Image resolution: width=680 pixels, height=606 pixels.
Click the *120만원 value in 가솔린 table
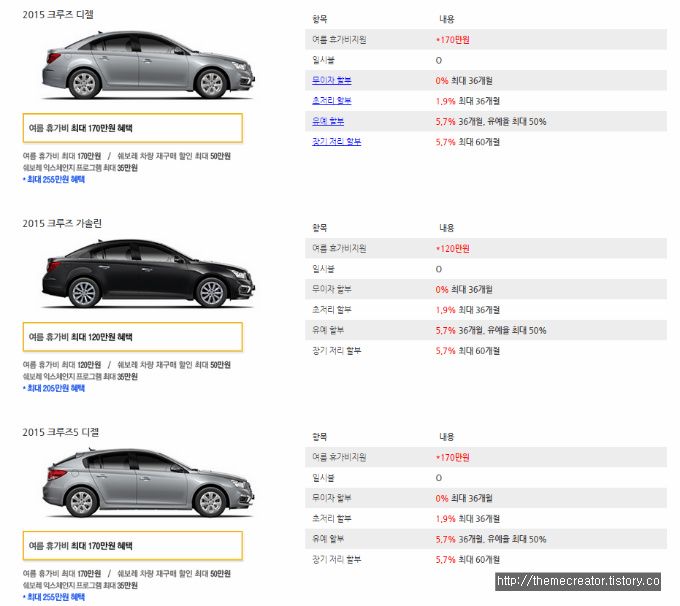[453, 249]
